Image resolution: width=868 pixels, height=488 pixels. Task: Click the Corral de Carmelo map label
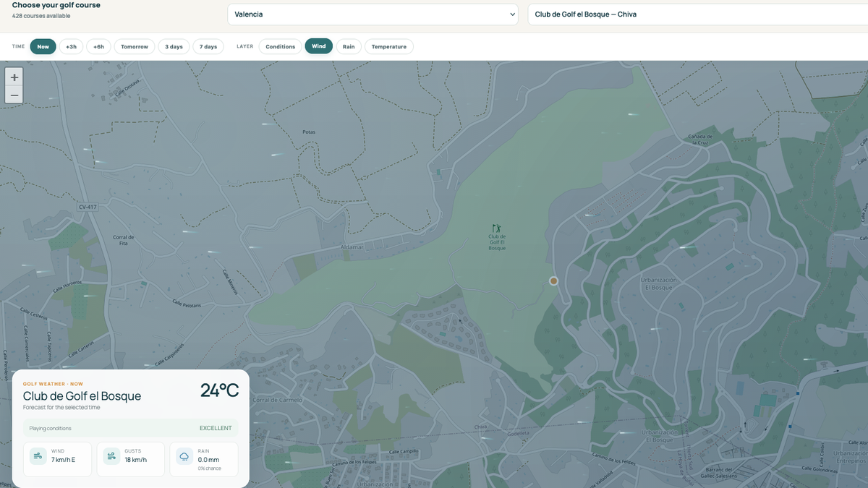(278, 400)
